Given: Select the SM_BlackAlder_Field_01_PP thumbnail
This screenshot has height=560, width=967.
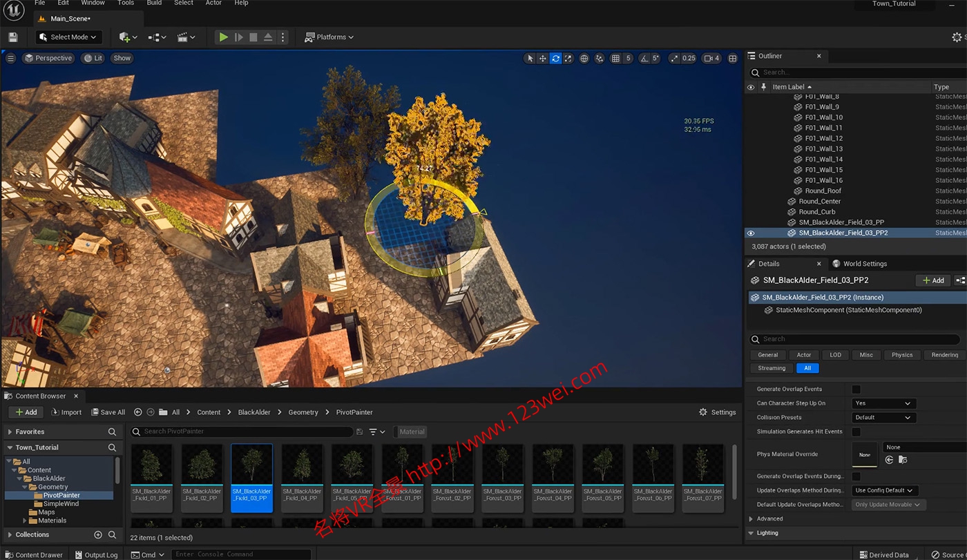Looking at the screenshot, I should (x=151, y=478).
